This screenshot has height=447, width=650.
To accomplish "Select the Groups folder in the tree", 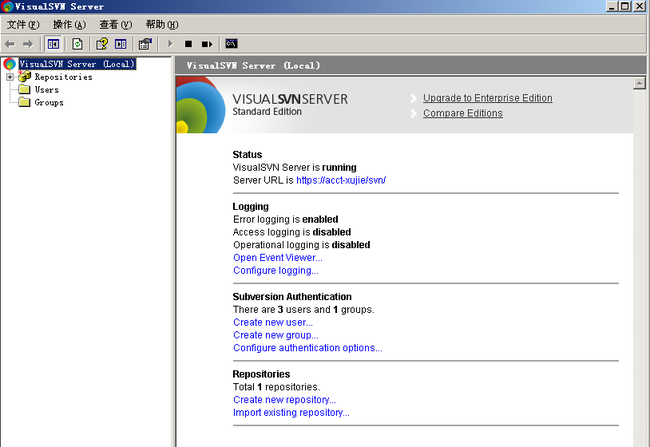I will coord(49,103).
